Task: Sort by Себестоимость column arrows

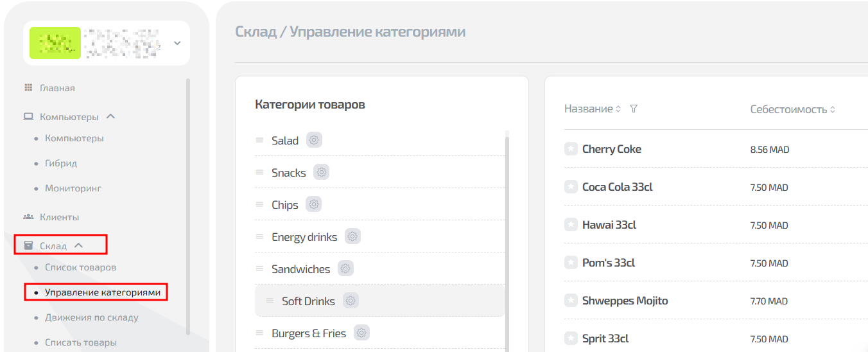Action: (833, 110)
